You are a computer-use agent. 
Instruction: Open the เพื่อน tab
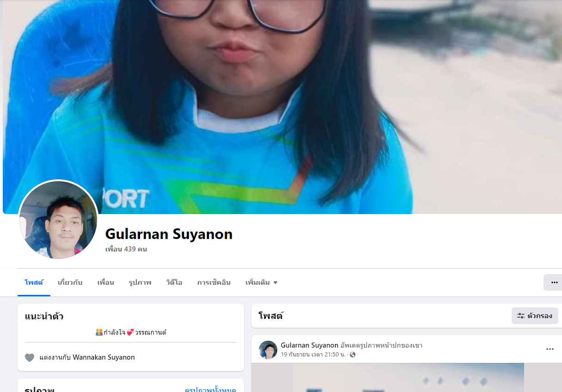(105, 282)
